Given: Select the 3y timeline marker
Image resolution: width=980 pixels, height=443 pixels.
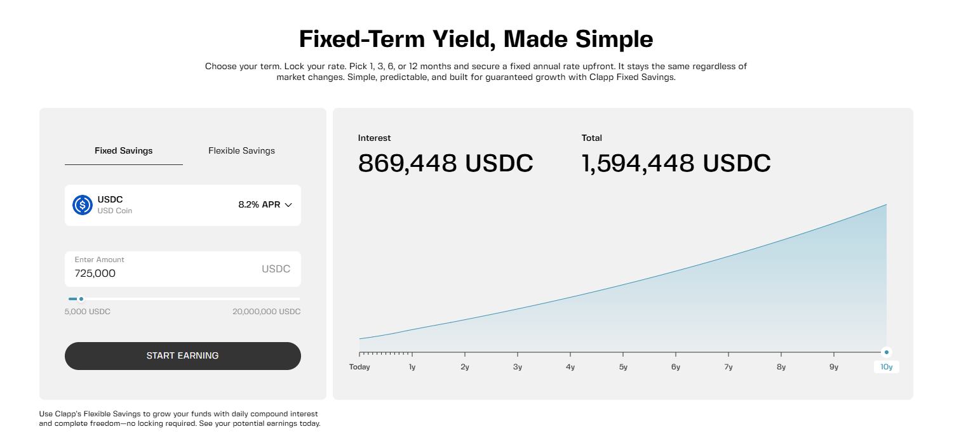Looking at the screenshot, I should (518, 367).
